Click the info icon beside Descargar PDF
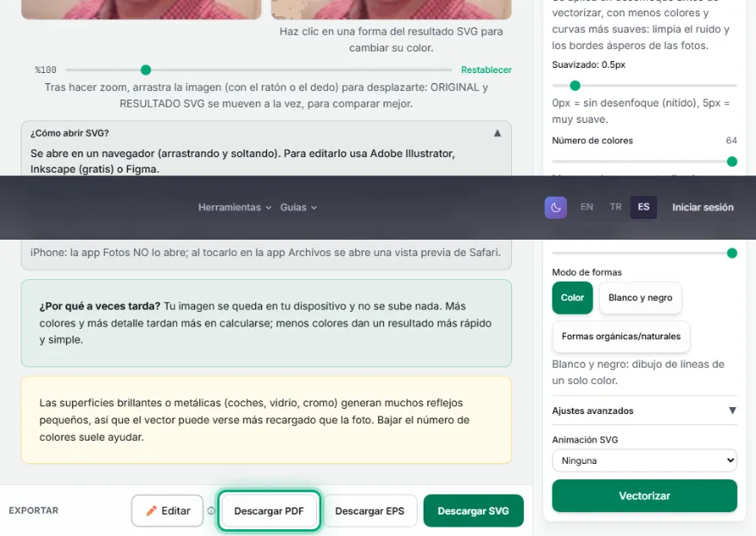The image size is (756, 536). point(210,510)
